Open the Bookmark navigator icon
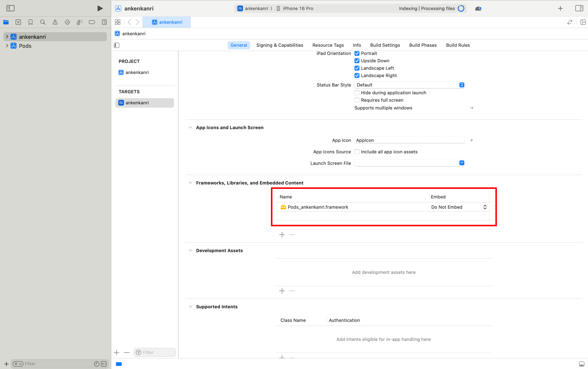Image resolution: width=588 pixels, height=369 pixels. click(30, 22)
